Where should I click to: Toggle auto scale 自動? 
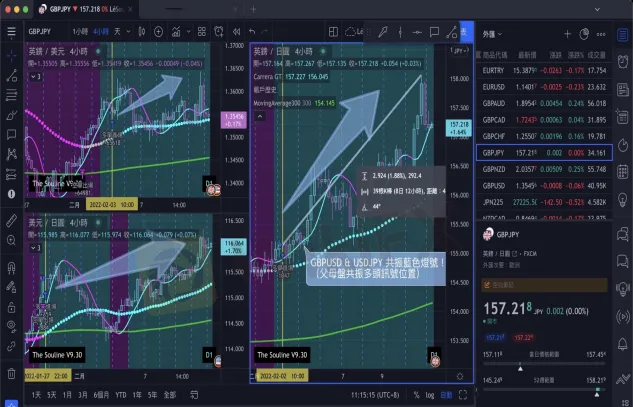446,395
